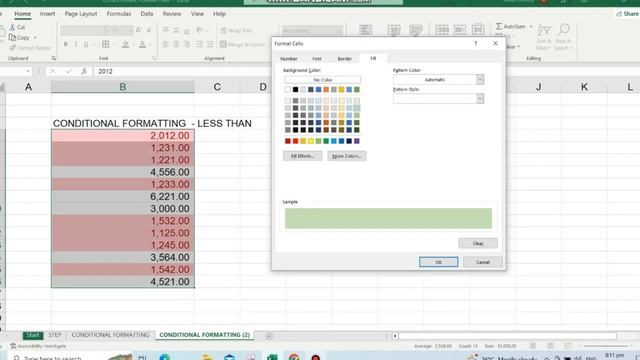Switch to the Number tab

click(289, 59)
